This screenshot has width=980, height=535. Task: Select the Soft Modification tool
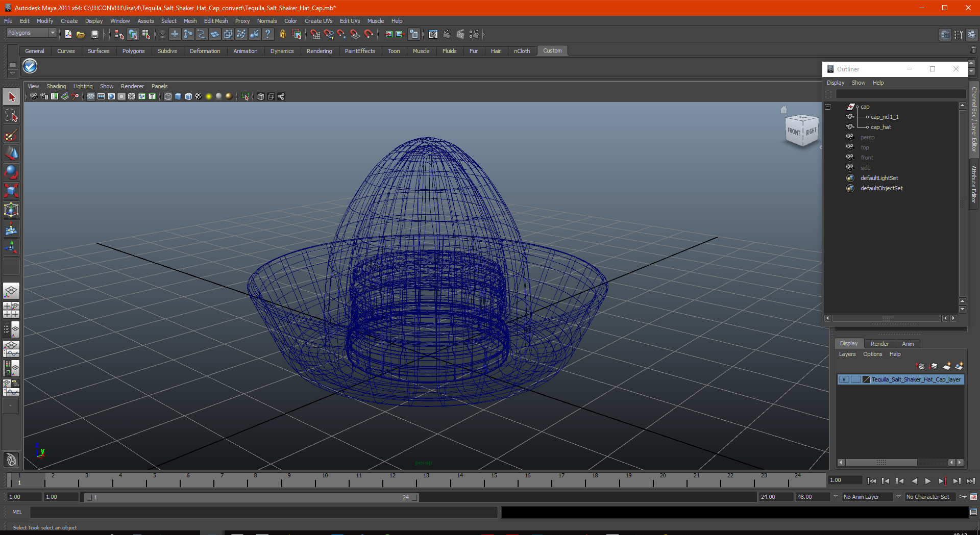click(11, 229)
